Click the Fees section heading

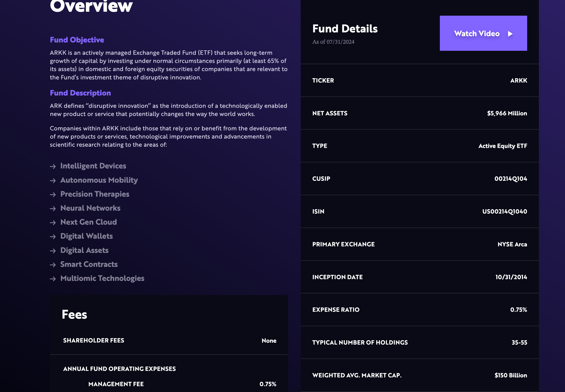point(74,315)
